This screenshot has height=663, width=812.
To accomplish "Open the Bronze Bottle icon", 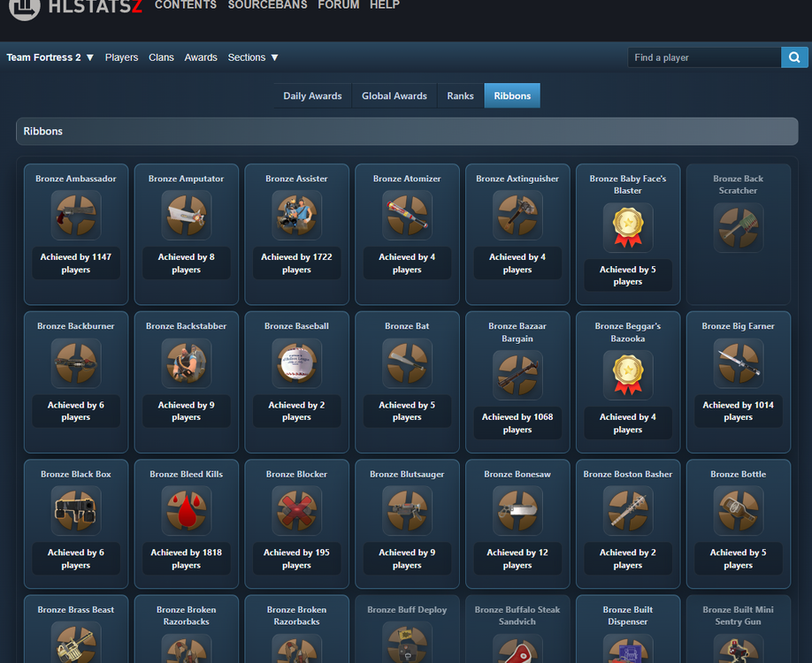I will coord(738,511).
